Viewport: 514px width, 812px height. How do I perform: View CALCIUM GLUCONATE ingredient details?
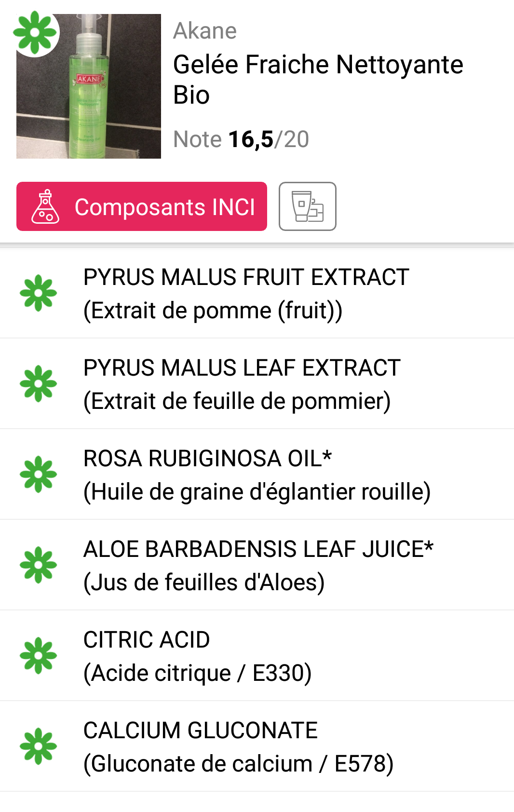239,746
